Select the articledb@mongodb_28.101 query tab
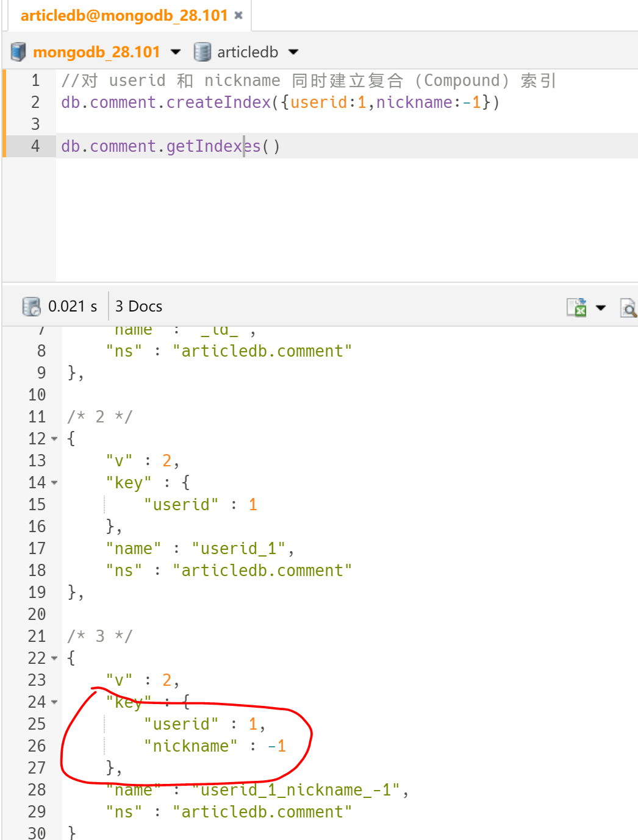 [124, 15]
